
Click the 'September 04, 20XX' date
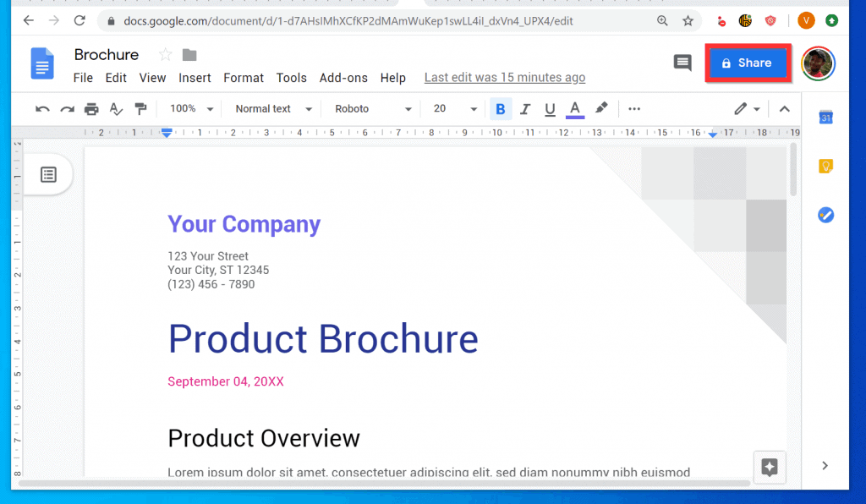click(225, 381)
